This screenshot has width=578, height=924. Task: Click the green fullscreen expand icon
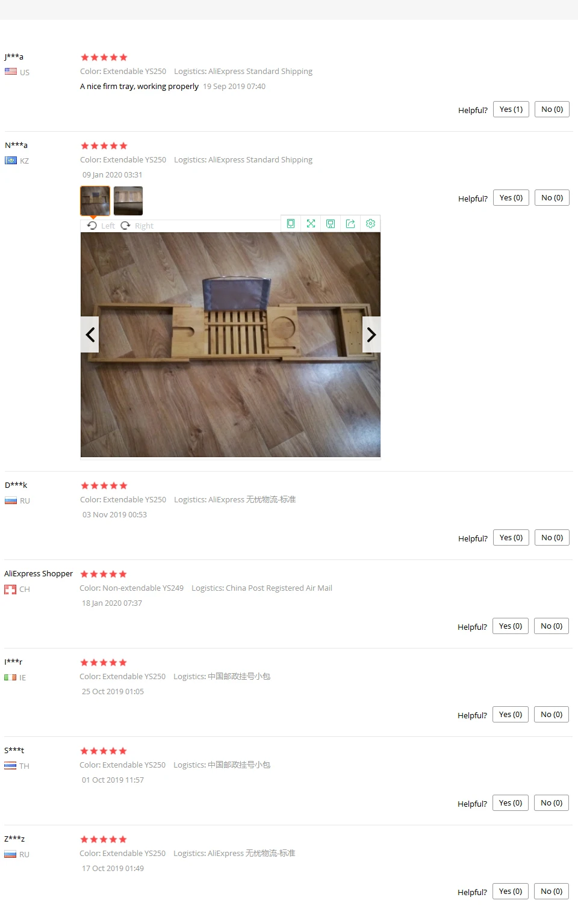[311, 224]
